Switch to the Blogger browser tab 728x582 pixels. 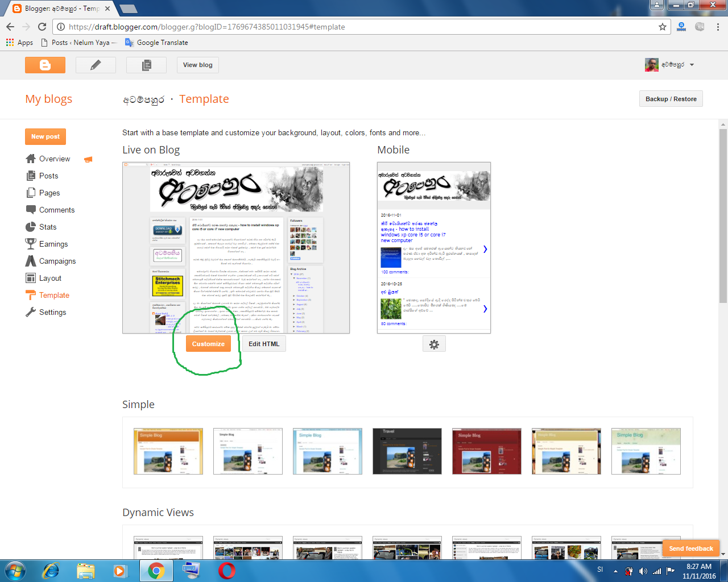pyautogui.click(x=57, y=8)
